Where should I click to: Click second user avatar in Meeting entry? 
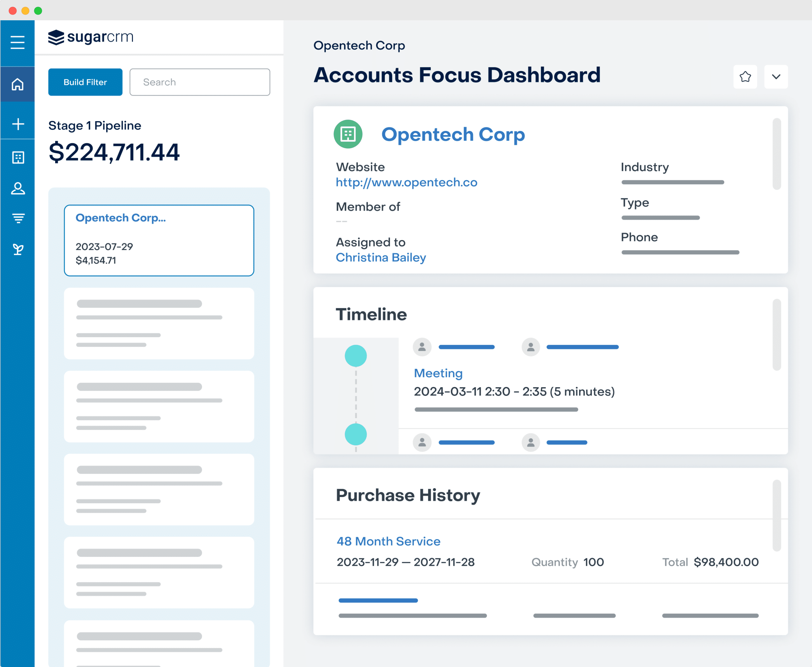click(531, 347)
